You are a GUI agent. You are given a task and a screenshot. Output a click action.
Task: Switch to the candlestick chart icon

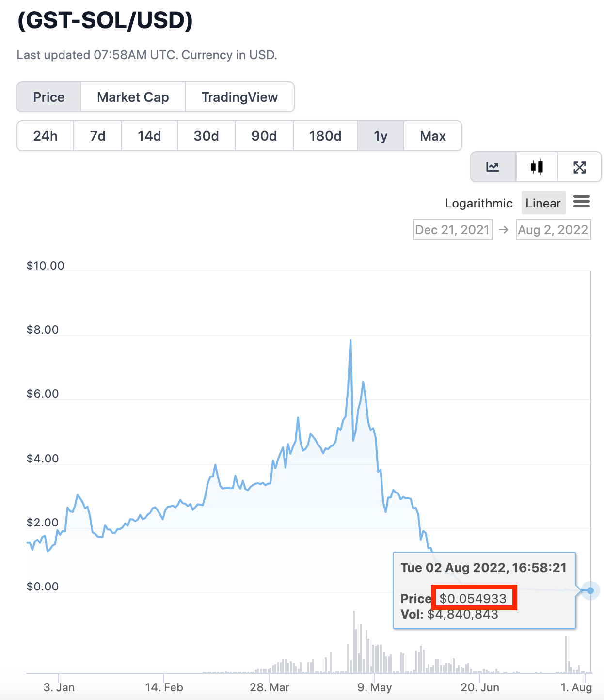click(x=537, y=167)
